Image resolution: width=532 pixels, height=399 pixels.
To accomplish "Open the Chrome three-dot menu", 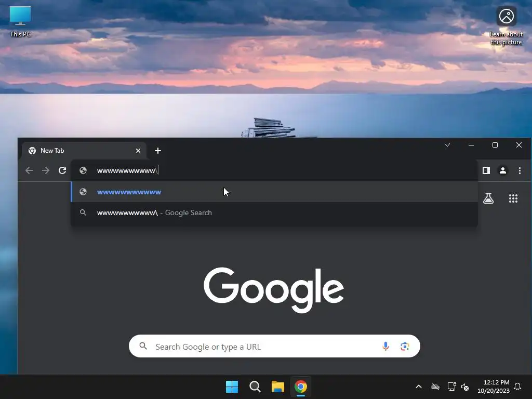I will coord(520,170).
